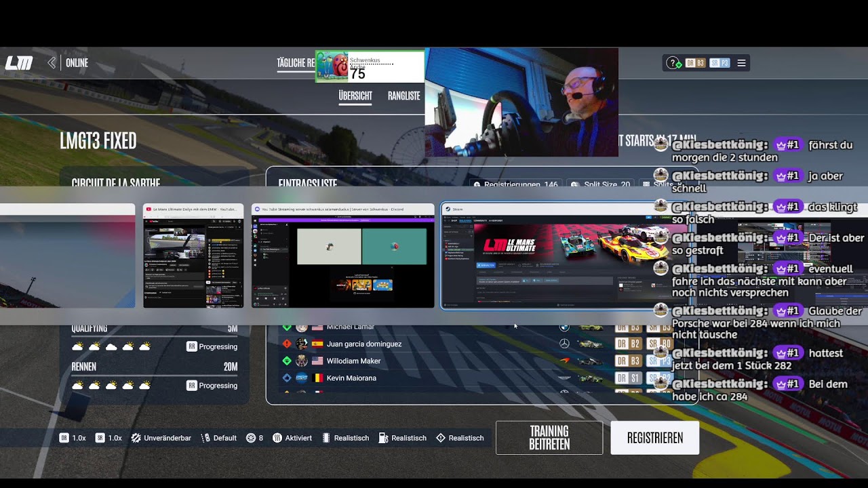Click the Aktiviert setting icon

click(277, 438)
